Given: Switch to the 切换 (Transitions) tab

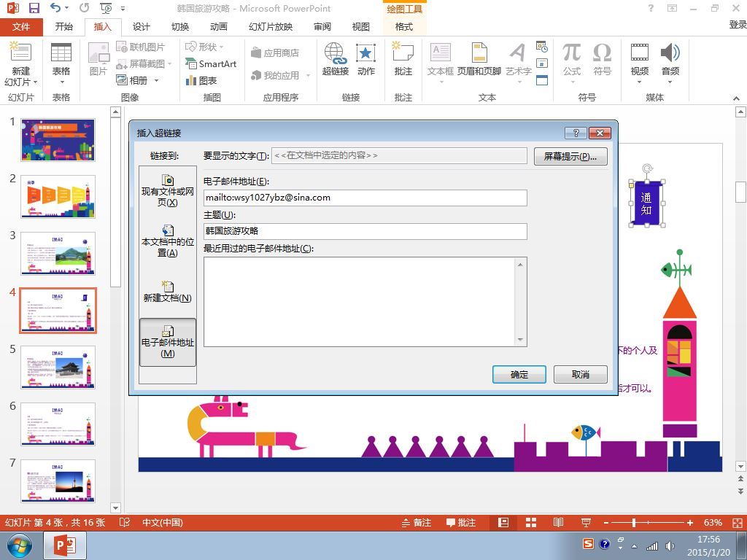Looking at the screenshot, I should (x=180, y=27).
